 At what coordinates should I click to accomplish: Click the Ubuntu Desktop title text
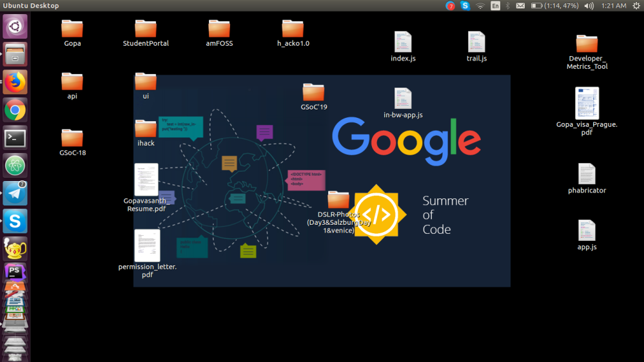click(31, 6)
